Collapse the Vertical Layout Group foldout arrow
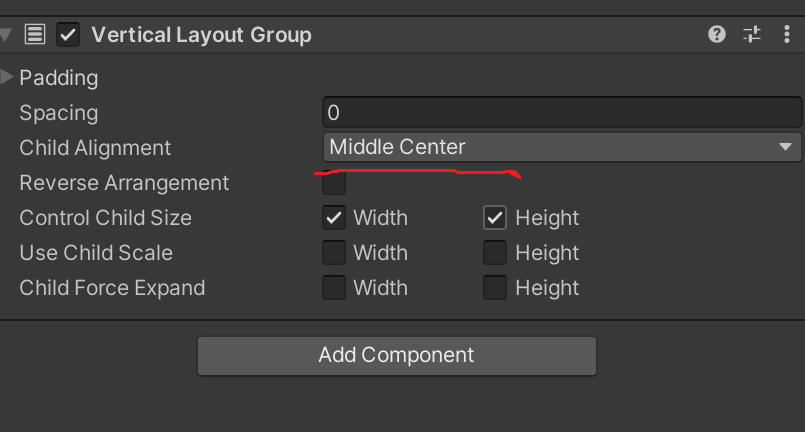The height and width of the screenshot is (432, 805). click(7, 35)
